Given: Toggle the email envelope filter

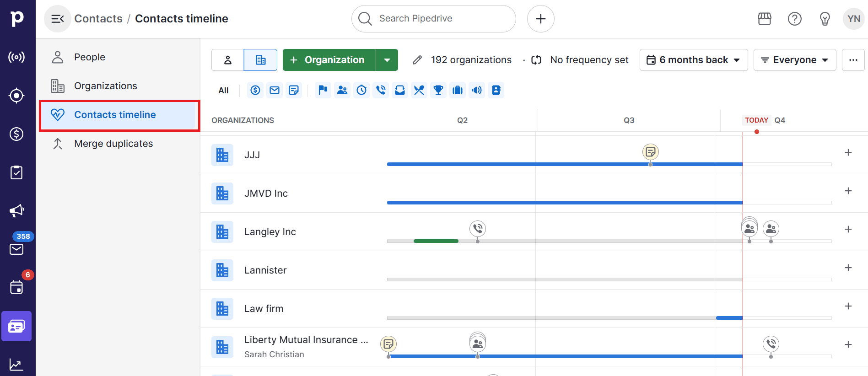Looking at the screenshot, I should coord(275,90).
